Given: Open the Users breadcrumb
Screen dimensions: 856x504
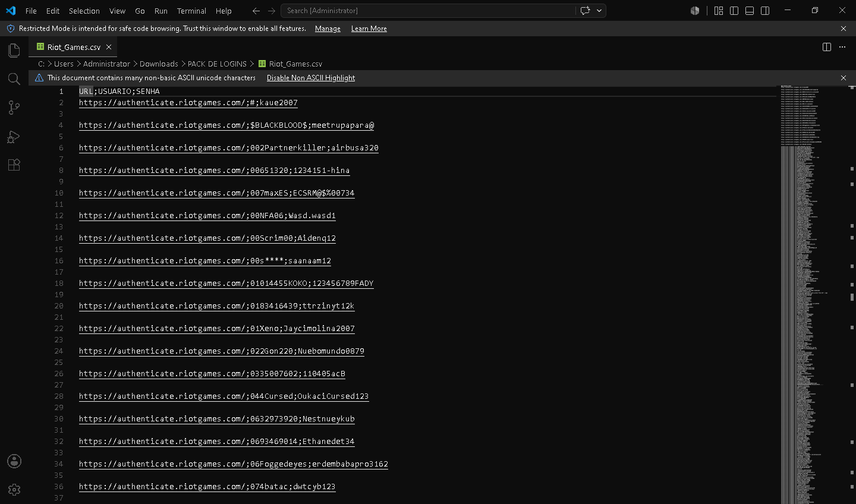Looking at the screenshot, I should (x=64, y=64).
